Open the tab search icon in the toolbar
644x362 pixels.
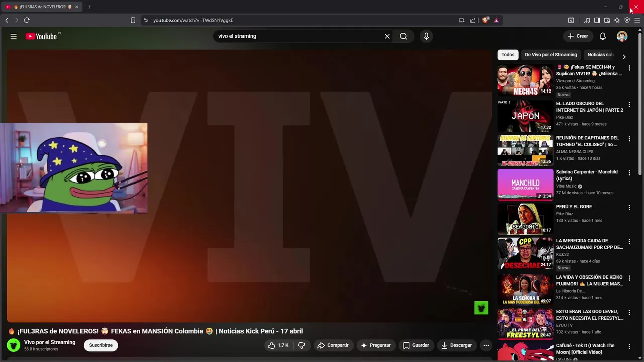click(x=571, y=20)
